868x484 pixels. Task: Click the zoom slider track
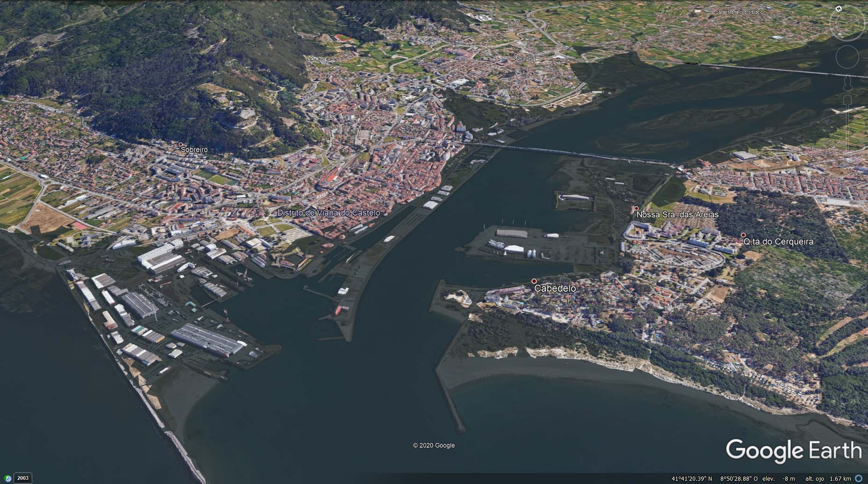click(847, 126)
